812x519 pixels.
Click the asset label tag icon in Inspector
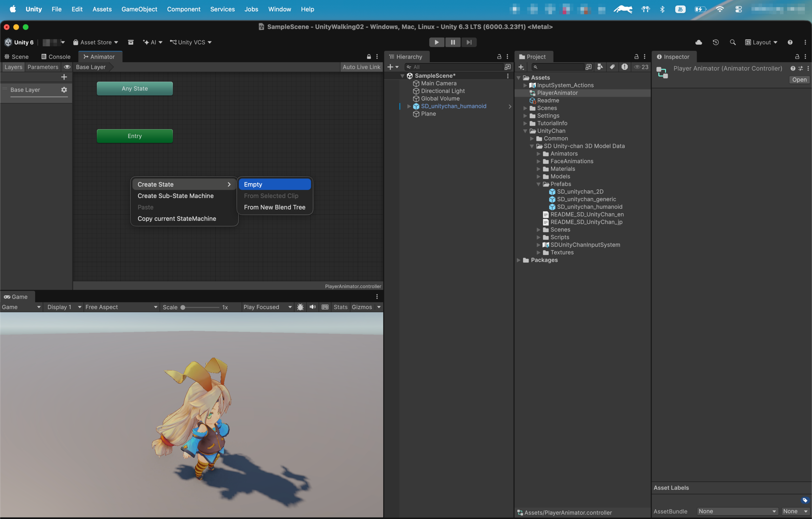pos(805,500)
